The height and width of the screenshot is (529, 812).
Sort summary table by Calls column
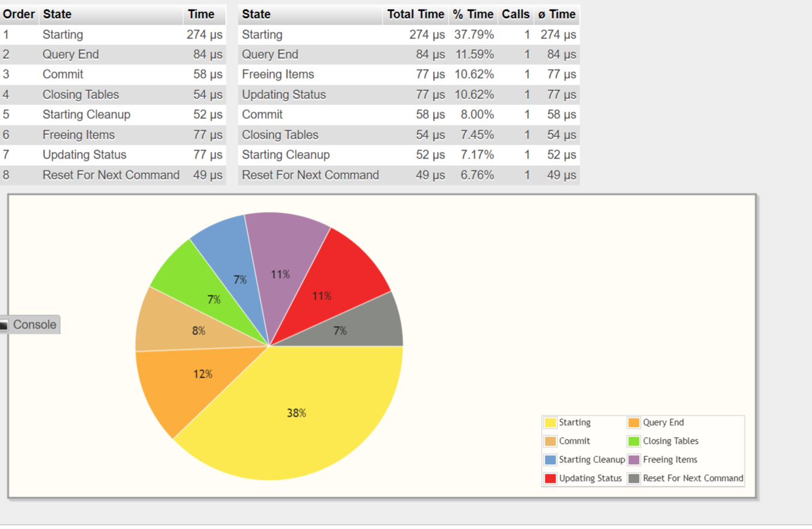pos(515,14)
